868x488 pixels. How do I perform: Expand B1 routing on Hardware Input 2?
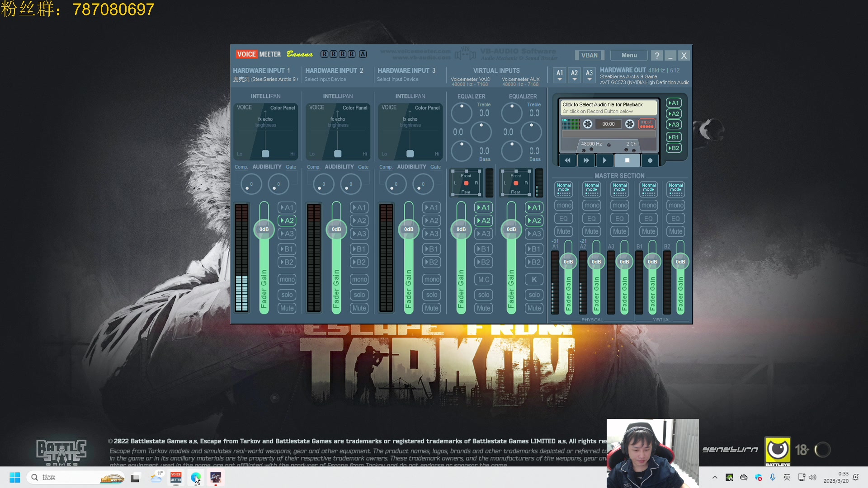pyautogui.click(x=359, y=249)
